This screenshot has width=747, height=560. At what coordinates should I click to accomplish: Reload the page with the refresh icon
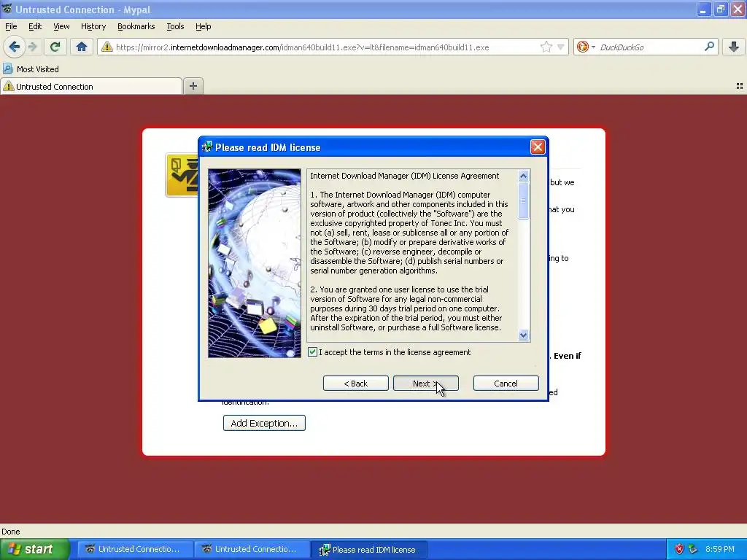[x=55, y=47]
